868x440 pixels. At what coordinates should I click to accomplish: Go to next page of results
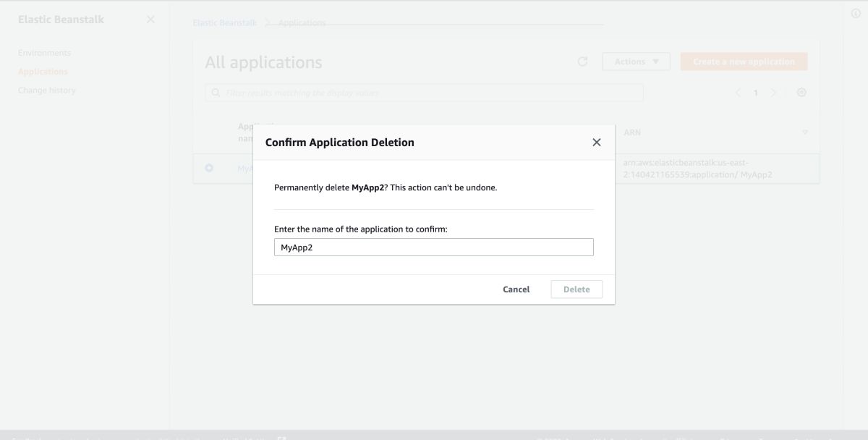pos(773,93)
